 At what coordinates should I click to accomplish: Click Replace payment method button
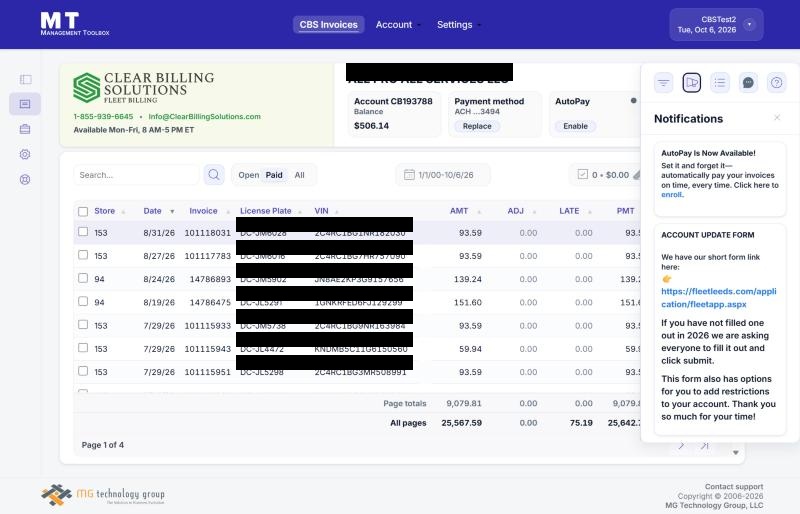pos(477,126)
